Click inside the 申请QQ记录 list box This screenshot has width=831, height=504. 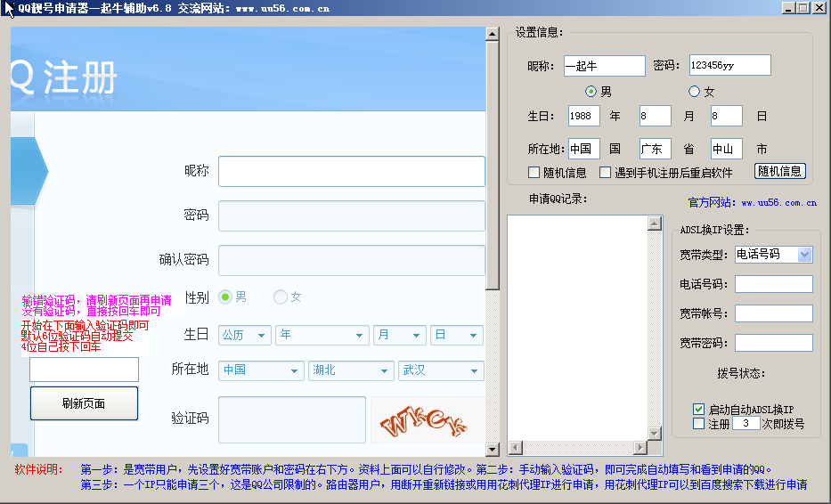click(x=578, y=328)
